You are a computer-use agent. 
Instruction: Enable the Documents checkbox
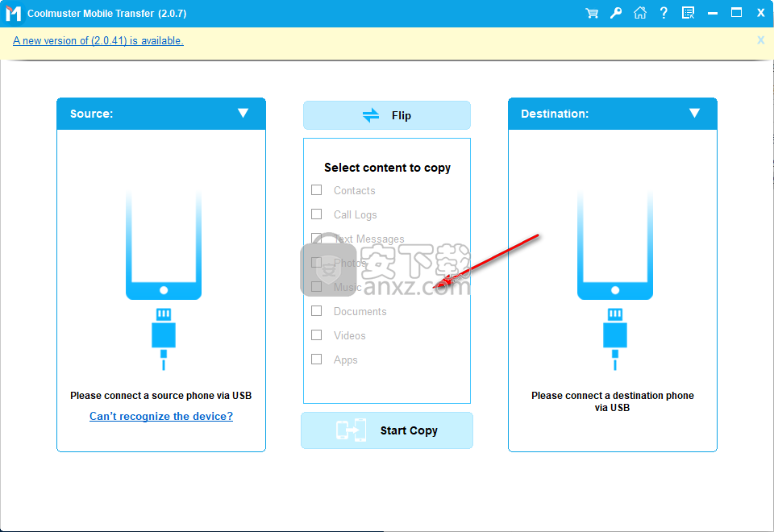[316, 311]
